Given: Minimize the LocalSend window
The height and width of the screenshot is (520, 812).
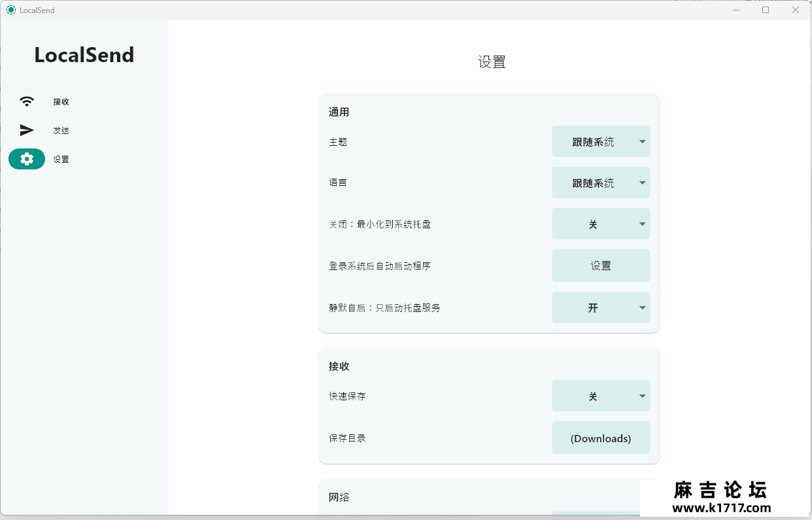Looking at the screenshot, I should [x=736, y=10].
